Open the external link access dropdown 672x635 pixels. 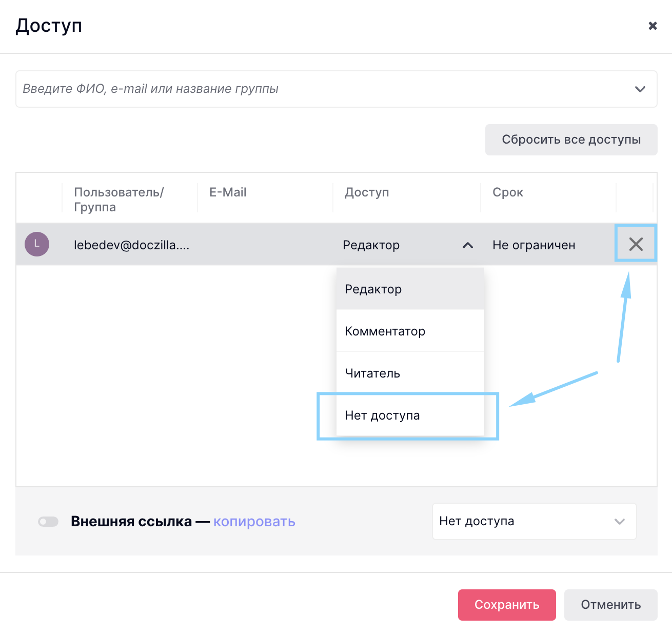[x=533, y=521]
